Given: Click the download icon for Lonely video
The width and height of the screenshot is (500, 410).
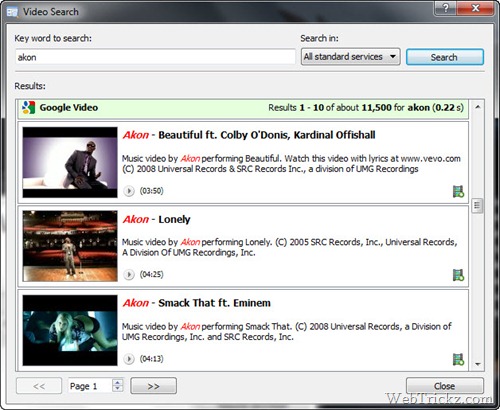Looking at the screenshot, I should click(x=458, y=275).
